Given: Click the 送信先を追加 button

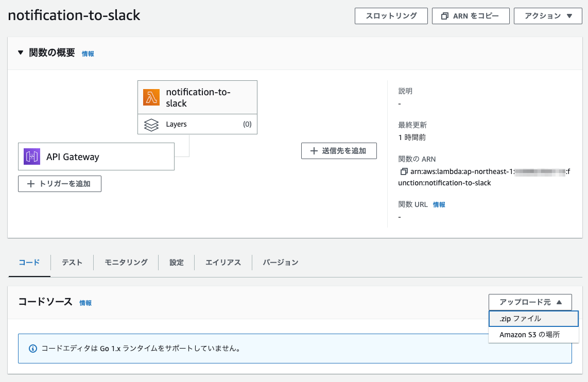Looking at the screenshot, I should 339,151.
